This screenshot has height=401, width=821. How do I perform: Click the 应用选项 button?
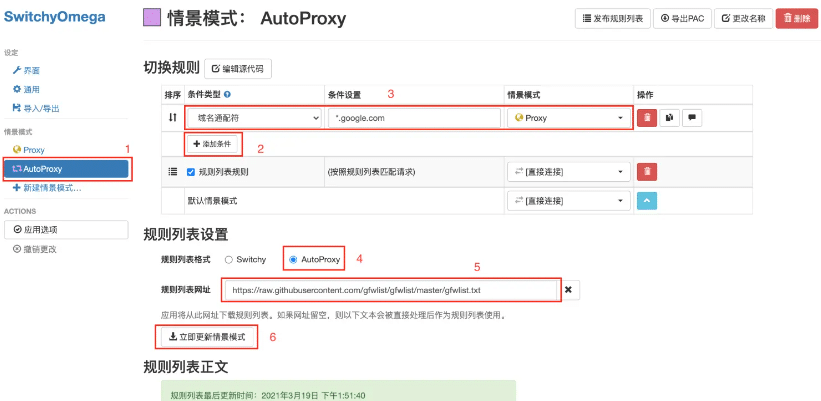pyautogui.click(x=66, y=229)
